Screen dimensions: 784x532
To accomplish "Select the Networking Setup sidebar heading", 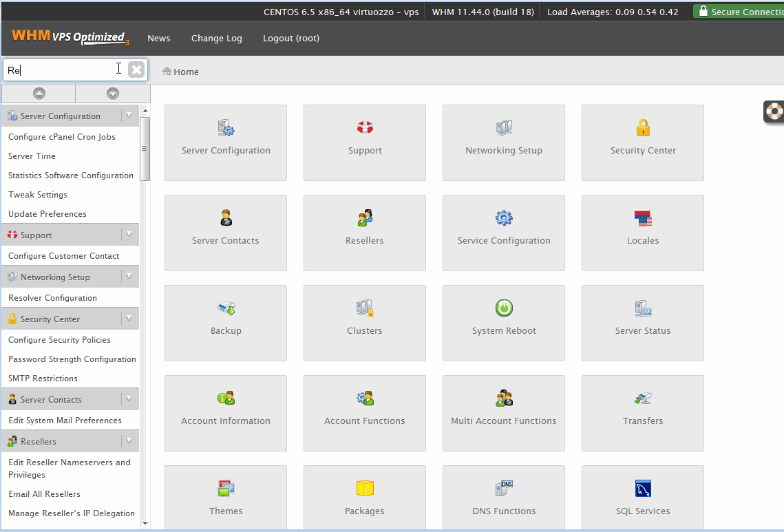I will (x=55, y=277).
